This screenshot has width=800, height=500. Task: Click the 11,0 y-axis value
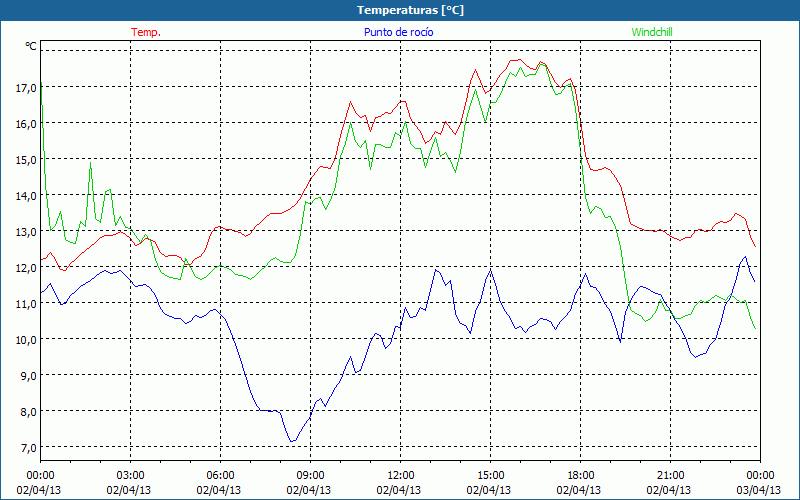pos(26,304)
